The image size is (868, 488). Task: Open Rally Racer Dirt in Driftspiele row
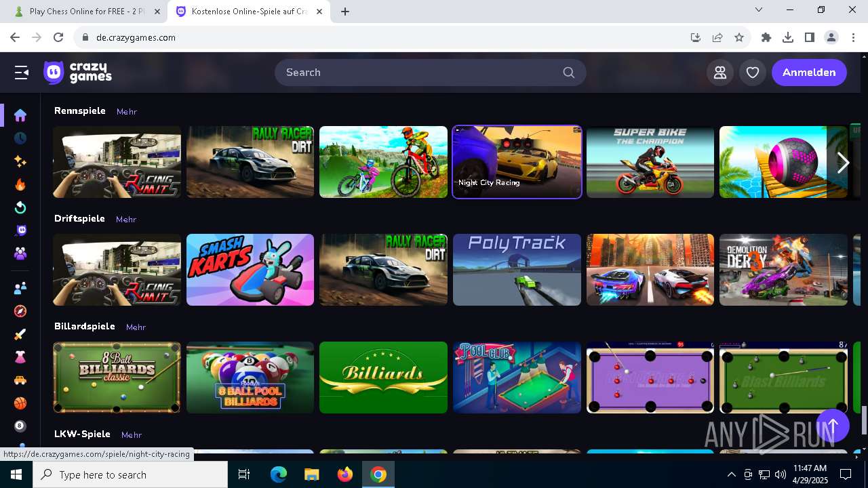[x=383, y=270]
